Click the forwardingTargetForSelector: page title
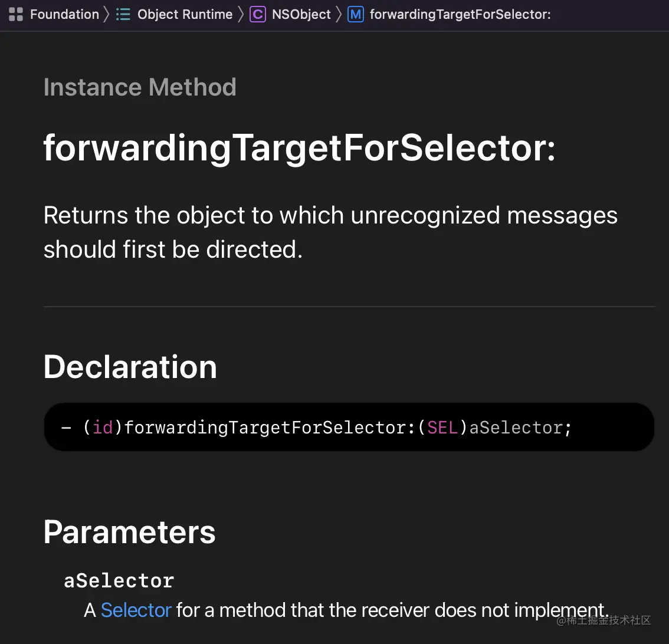This screenshot has height=644, width=669. 300,149
